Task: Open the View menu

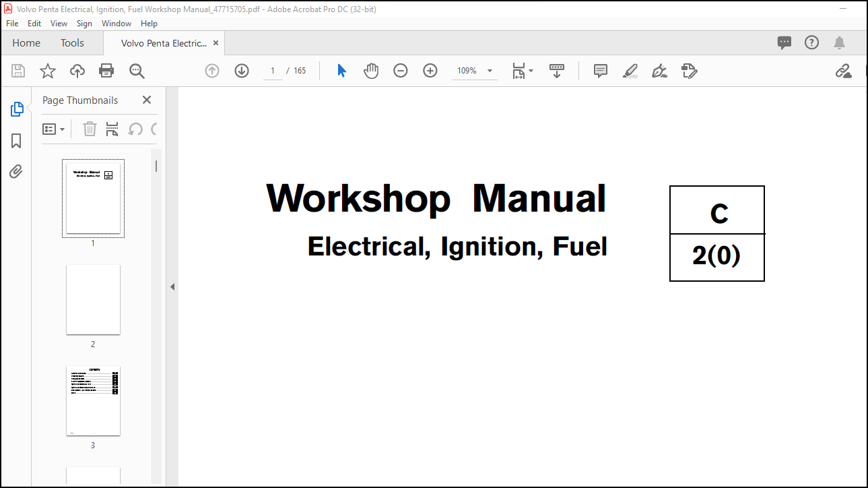Action: (59, 23)
